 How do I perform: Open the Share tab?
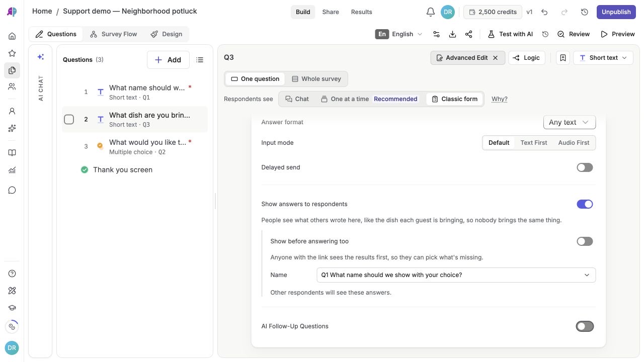click(x=331, y=12)
